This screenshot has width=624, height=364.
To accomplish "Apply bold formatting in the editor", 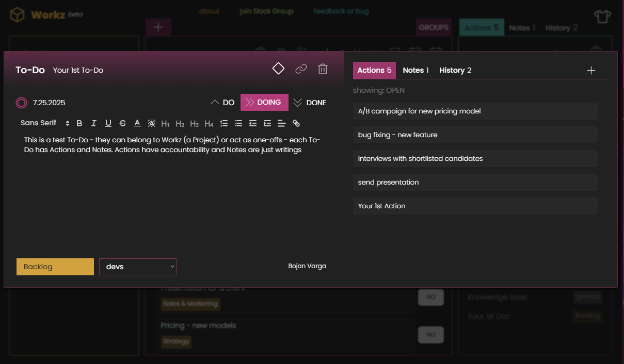I will click(x=79, y=123).
